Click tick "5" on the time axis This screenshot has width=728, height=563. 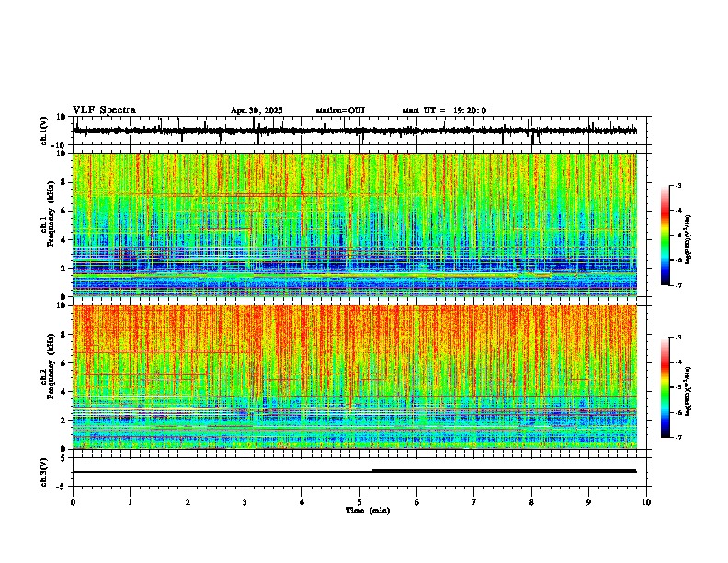359,502
